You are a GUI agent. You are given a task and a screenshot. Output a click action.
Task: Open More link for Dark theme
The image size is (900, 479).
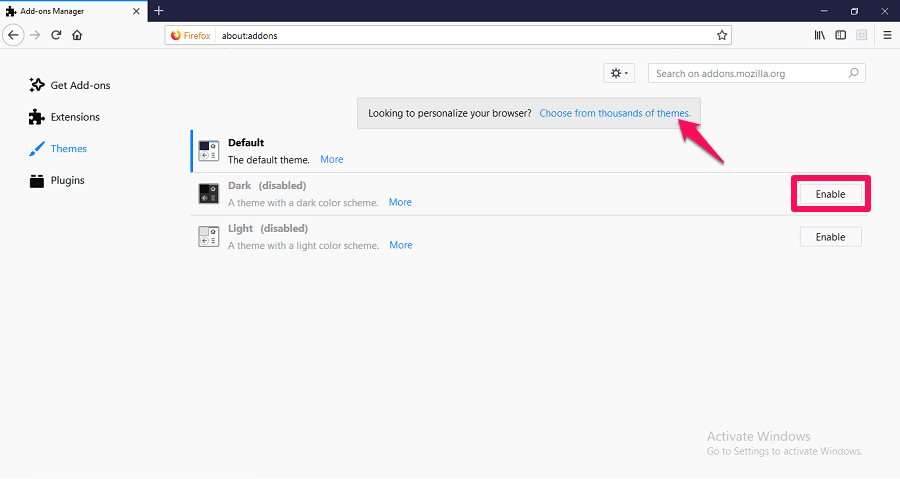[x=400, y=202]
